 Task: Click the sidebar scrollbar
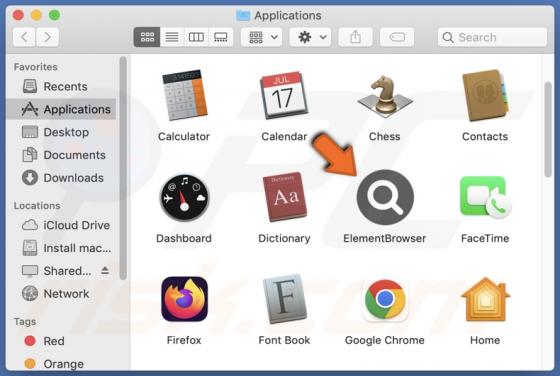click(x=123, y=168)
